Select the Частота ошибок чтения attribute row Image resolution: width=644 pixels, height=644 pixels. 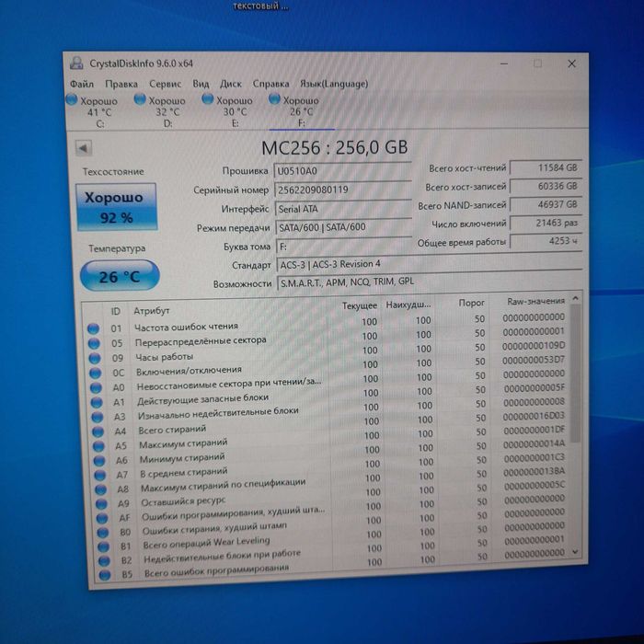pyautogui.click(x=328, y=324)
